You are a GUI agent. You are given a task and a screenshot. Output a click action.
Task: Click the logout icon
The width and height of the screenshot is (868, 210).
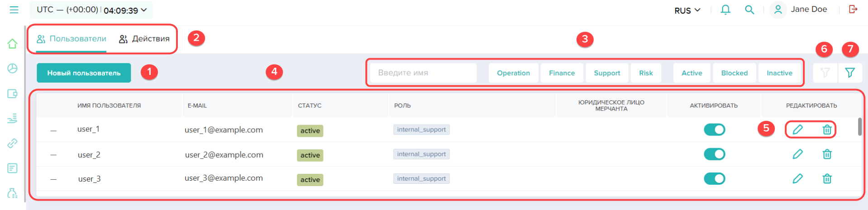coord(853,9)
